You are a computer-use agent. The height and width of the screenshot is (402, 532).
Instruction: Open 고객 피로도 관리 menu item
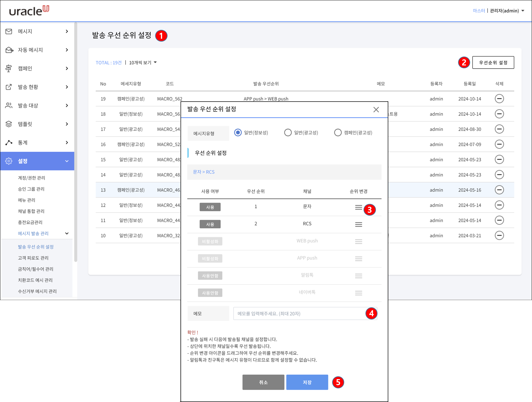click(x=33, y=258)
